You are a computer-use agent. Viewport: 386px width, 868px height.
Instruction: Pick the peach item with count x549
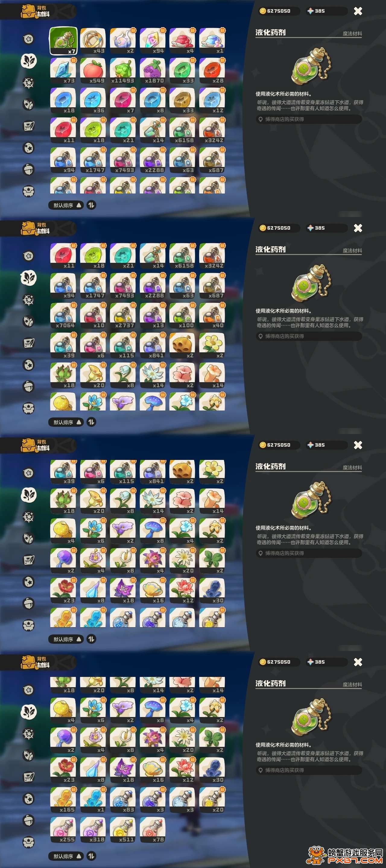[93, 71]
